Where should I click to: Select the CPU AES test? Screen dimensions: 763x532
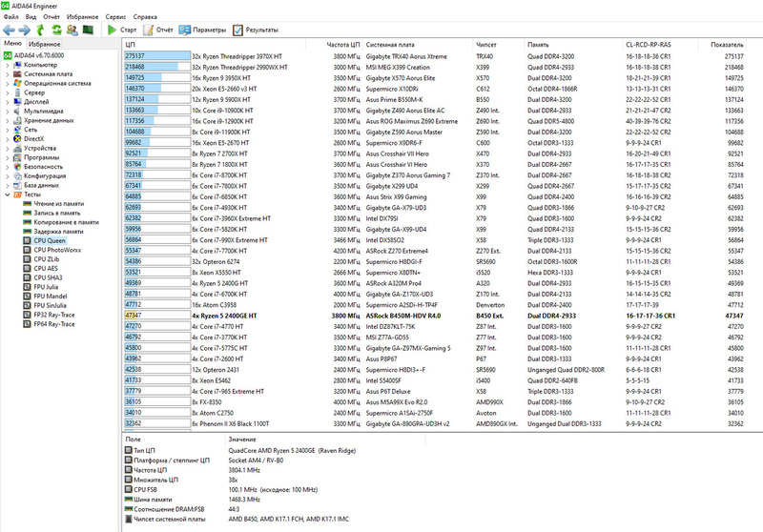click(x=40, y=269)
